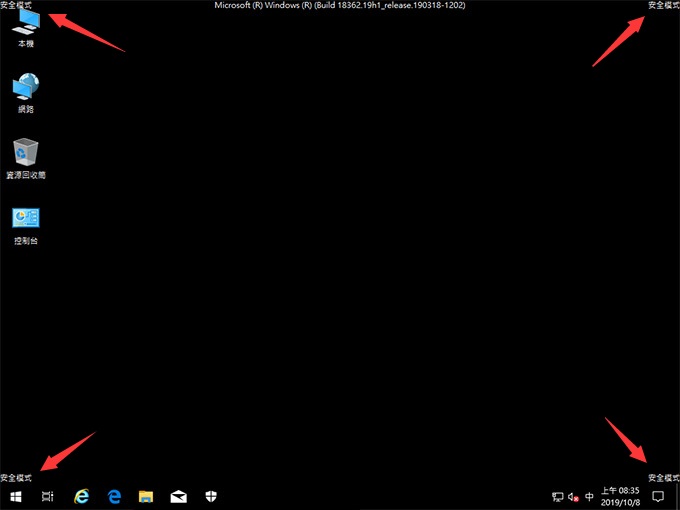Click the 本機 label under the computer icon
Viewport: 680px width, 510px height.
click(x=26, y=45)
